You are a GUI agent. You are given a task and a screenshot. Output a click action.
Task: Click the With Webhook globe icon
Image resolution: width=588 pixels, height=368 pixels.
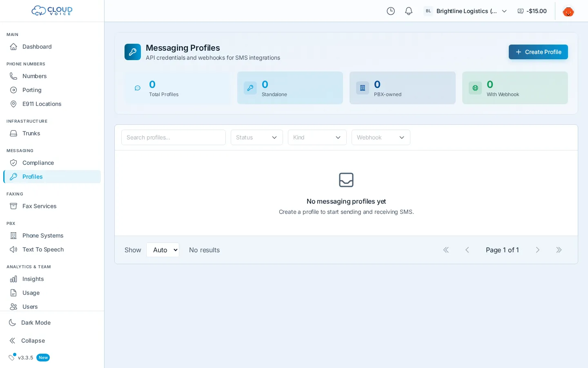475,88
